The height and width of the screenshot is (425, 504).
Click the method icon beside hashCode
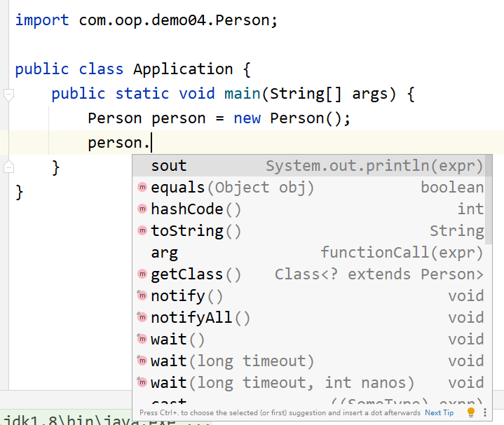(142, 209)
